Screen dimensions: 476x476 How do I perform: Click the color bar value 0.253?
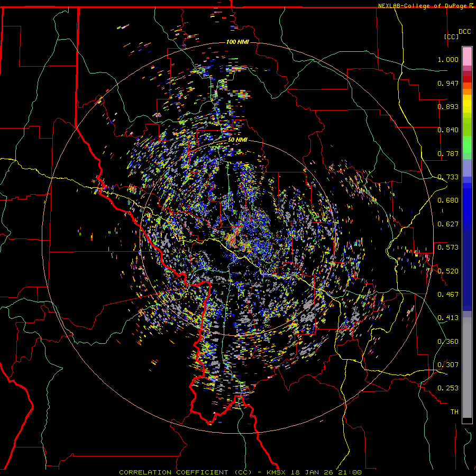(x=448, y=388)
